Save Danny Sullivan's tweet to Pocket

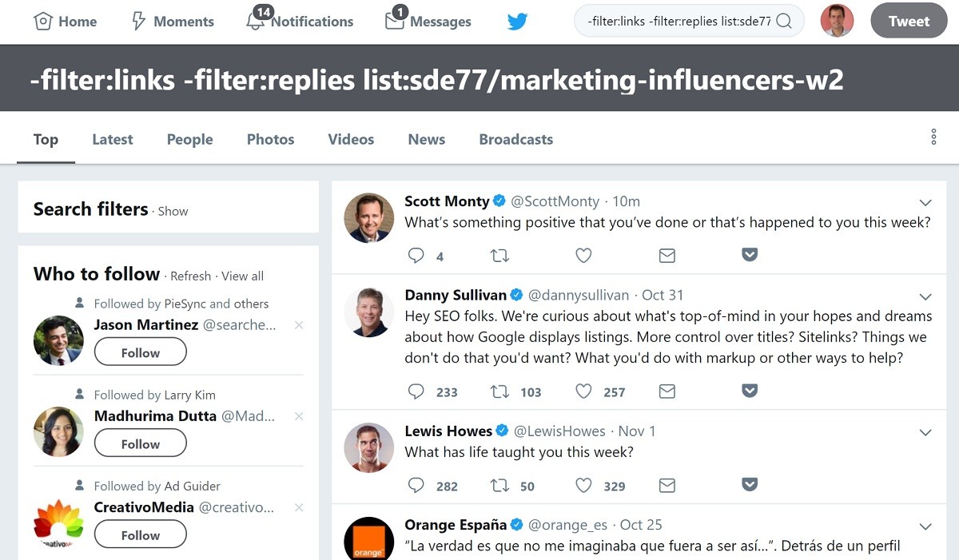[750, 391]
